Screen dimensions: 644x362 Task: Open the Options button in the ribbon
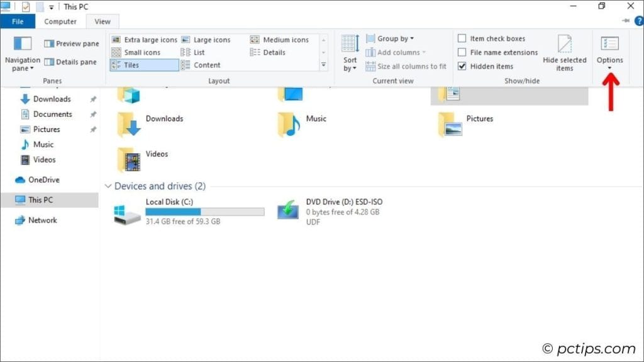[609, 50]
